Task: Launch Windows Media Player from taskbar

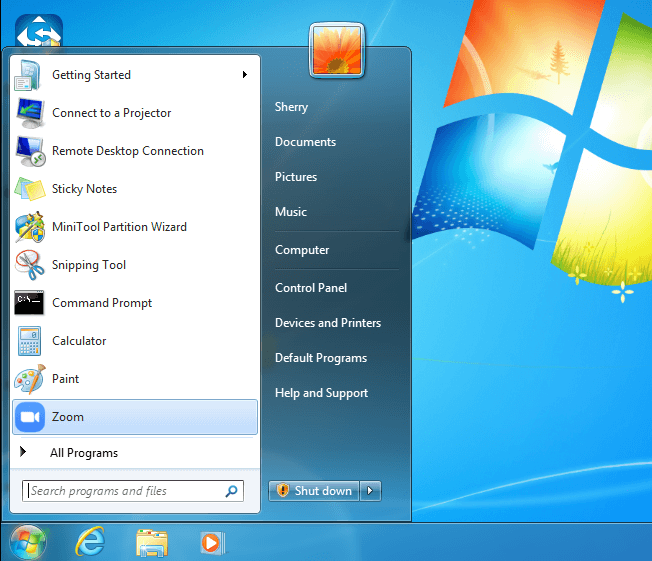Action: point(212,543)
